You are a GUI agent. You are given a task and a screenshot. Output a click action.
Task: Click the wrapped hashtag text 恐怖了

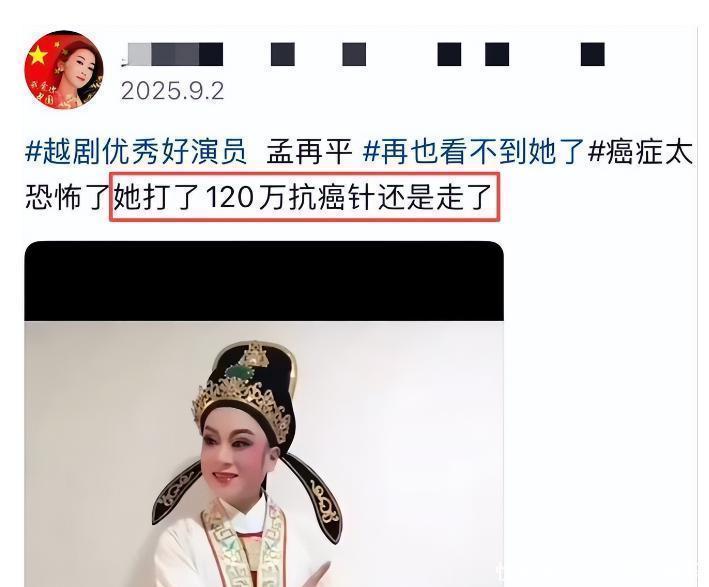coord(67,197)
